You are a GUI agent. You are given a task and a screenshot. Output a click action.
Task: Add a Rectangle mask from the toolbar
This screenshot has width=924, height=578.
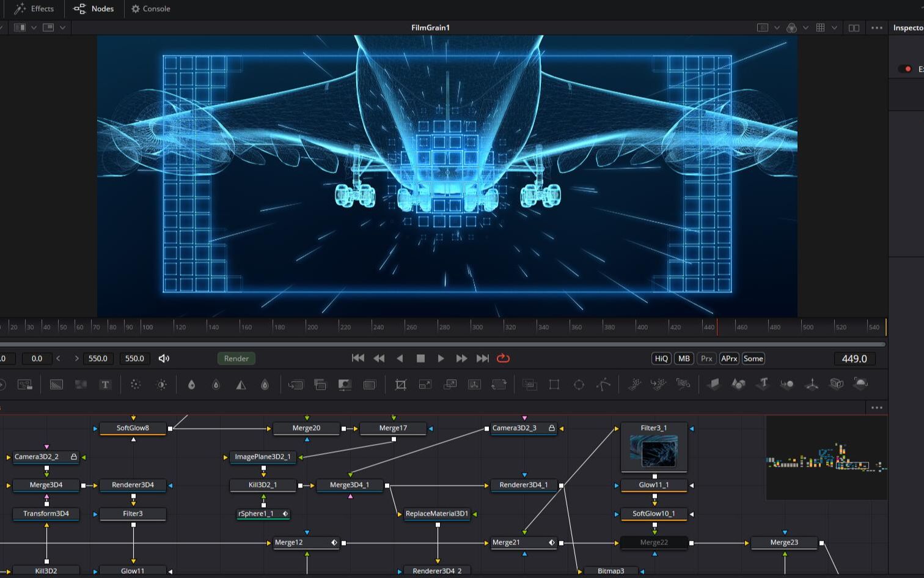[554, 384]
